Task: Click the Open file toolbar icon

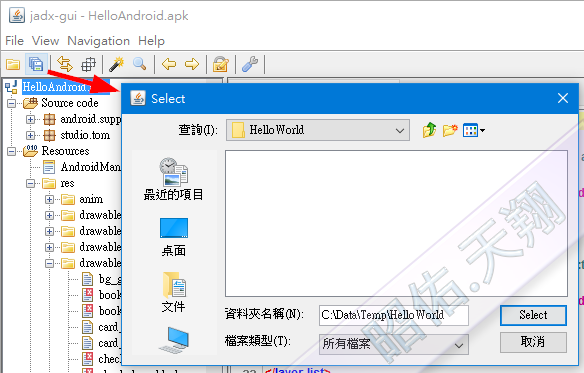Action: [13, 64]
